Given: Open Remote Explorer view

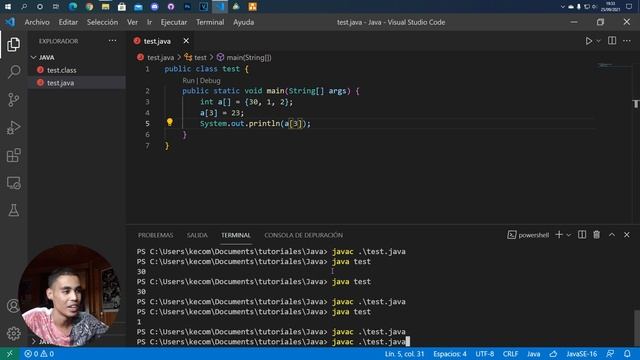Looking at the screenshot, I should [x=13, y=183].
